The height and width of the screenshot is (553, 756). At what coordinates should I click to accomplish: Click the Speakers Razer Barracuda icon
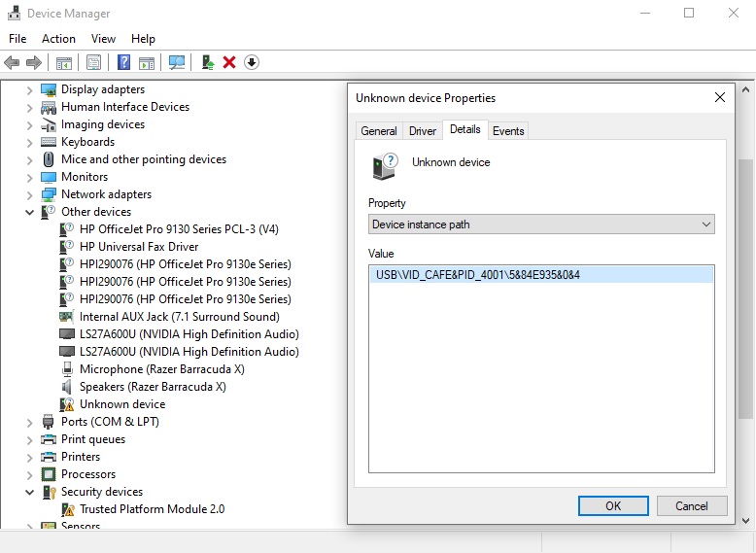66,387
